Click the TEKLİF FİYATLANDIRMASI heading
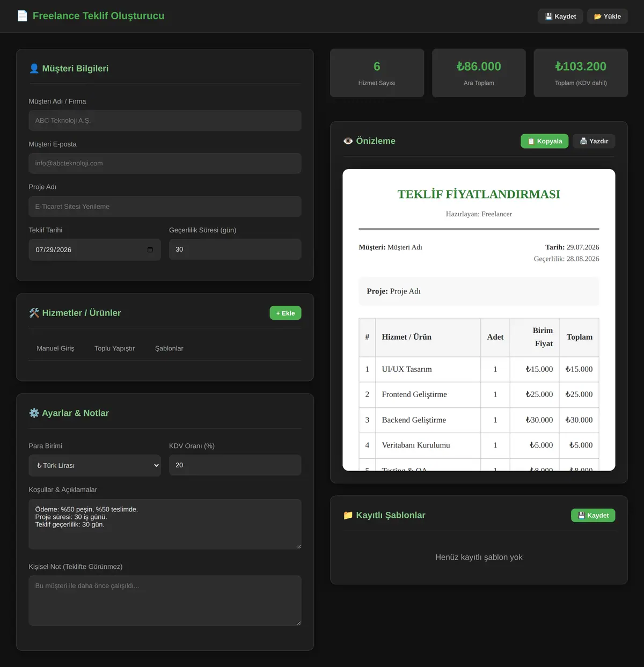Viewport: 644px width, 667px height. tap(479, 194)
